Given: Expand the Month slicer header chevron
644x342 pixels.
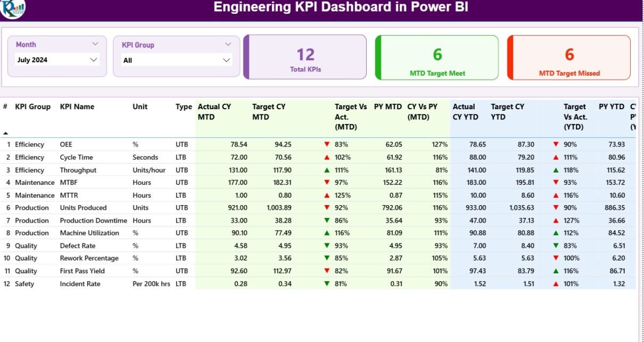Looking at the screenshot, I should click(x=95, y=44).
